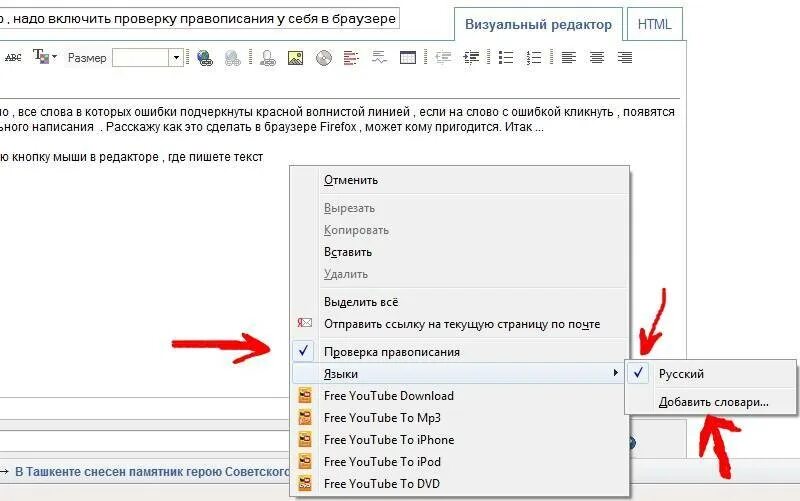Image resolution: width=800 pixels, height=501 pixels.
Task: Click the red-lined text block icon
Action: pyautogui.click(x=351, y=58)
